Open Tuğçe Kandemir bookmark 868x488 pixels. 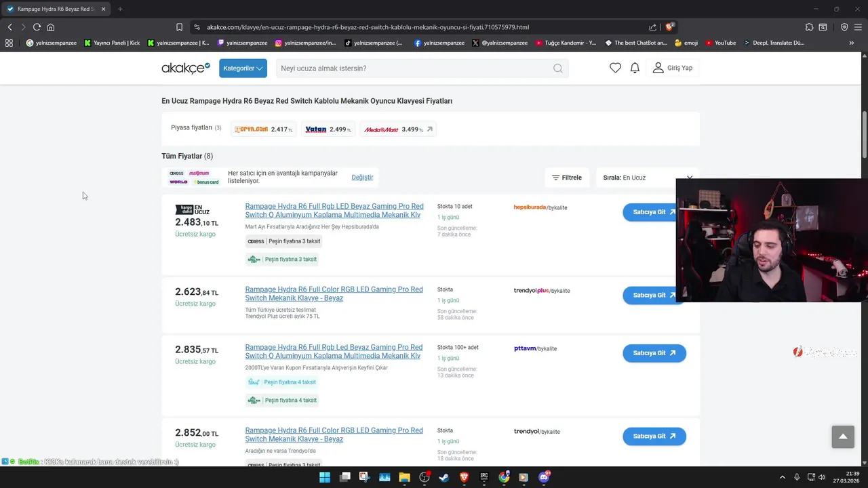[566, 43]
